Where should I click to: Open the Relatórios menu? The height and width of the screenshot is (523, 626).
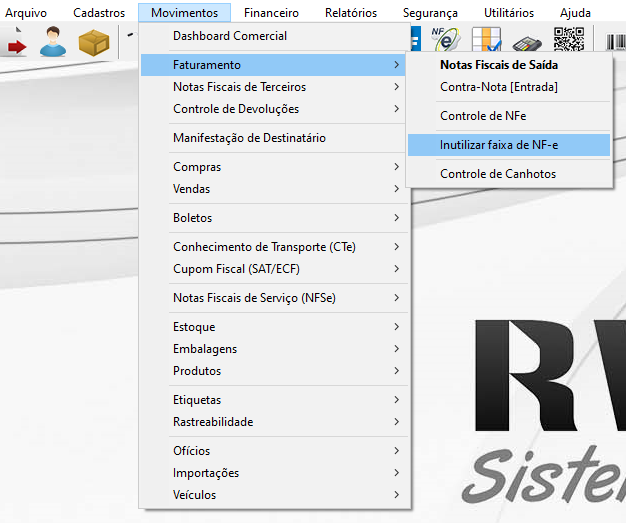351,13
